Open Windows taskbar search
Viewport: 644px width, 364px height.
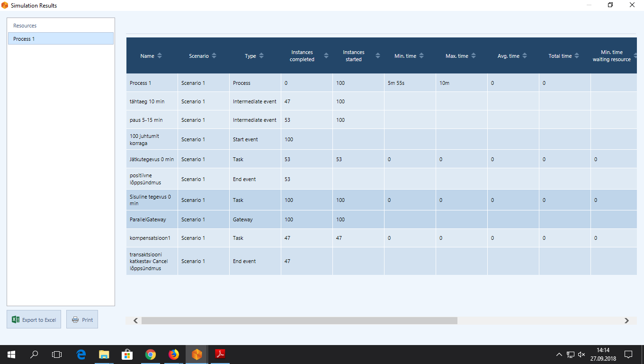(x=34, y=355)
